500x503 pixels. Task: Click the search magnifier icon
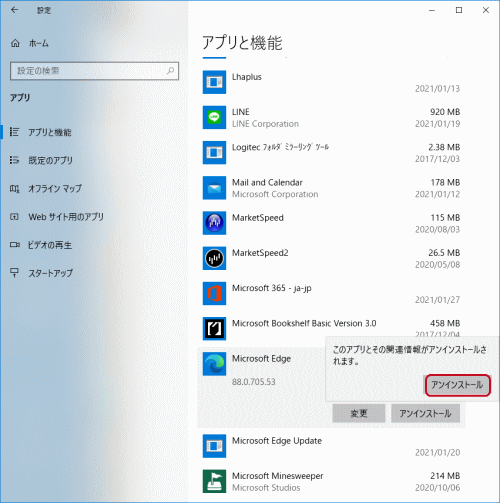coord(171,71)
